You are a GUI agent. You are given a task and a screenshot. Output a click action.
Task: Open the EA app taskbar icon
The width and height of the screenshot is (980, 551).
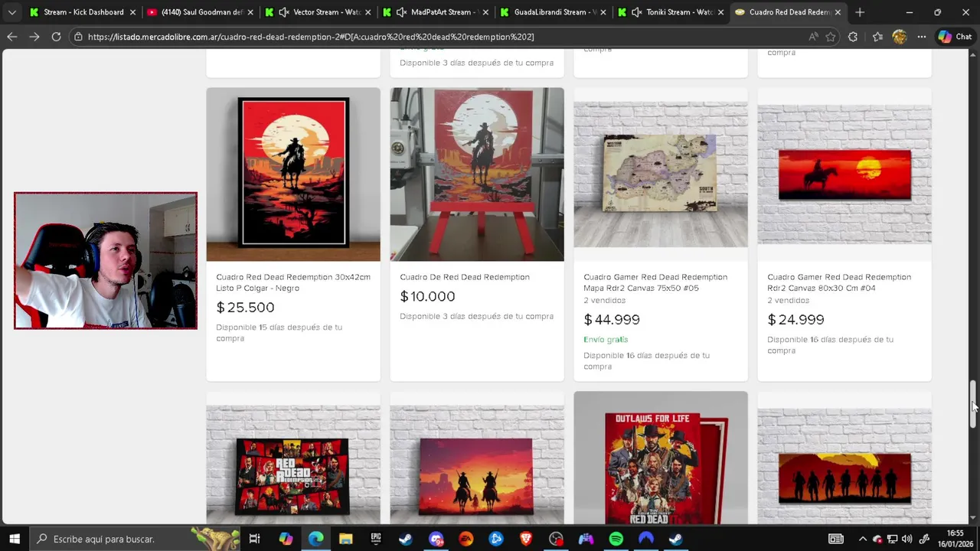click(x=465, y=539)
